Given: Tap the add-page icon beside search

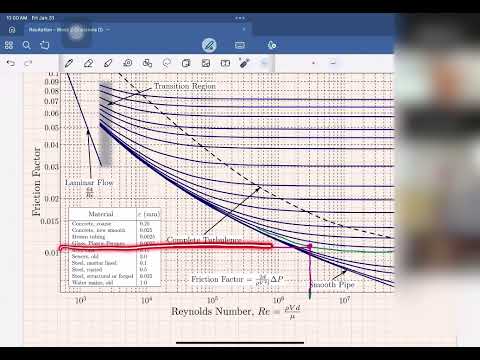Looking at the screenshot, I should [x=44, y=45].
